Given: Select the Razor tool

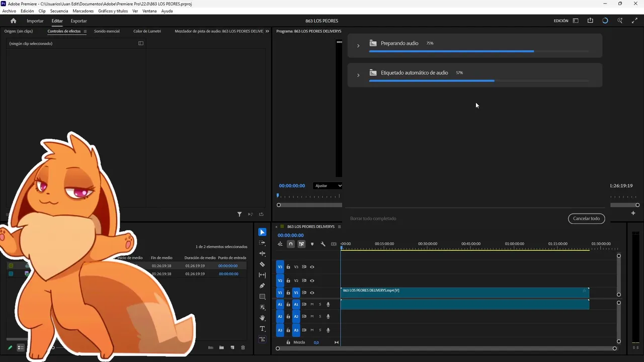Looking at the screenshot, I should (x=262, y=264).
